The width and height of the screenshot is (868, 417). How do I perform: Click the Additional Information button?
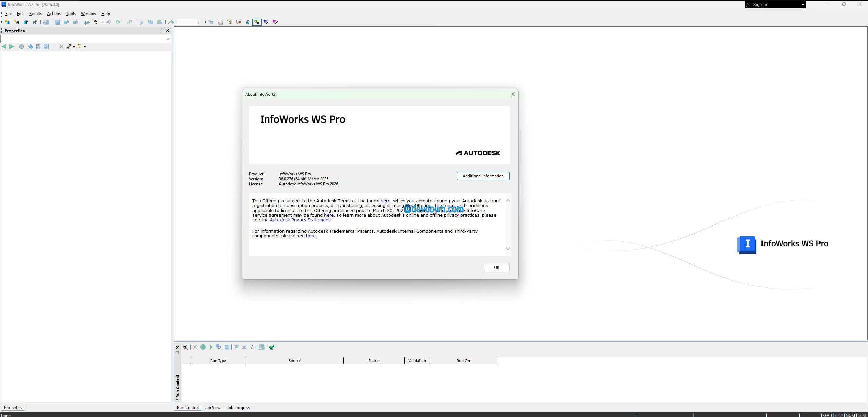pos(483,176)
